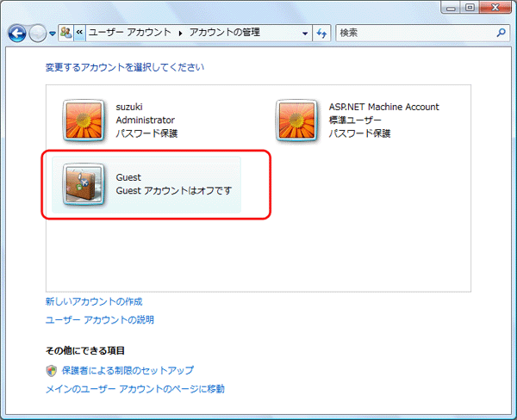This screenshot has width=517, height=420.
Task: Click the shield icon beside 保護者による制限
Action: [51, 371]
